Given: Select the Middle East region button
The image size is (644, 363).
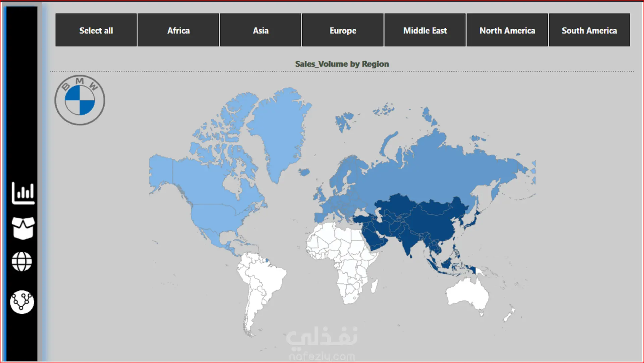Looking at the screenshot, I should click(x=425, y=30).
